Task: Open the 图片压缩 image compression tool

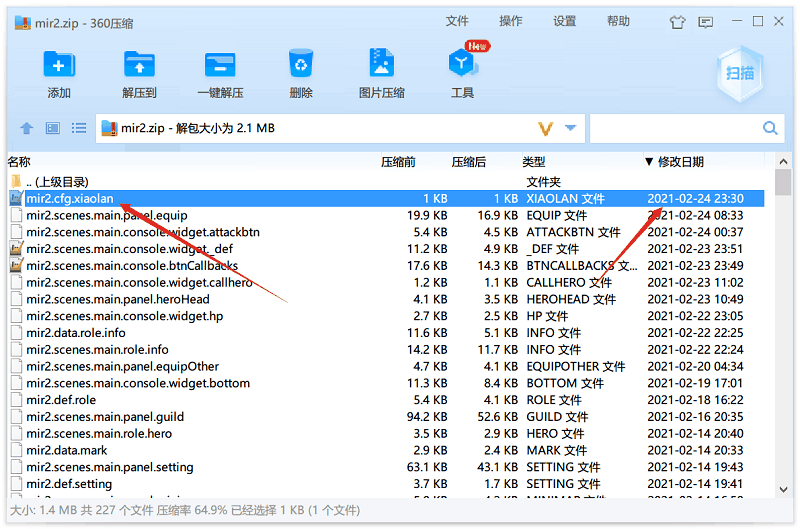Action: pos(381,63)
